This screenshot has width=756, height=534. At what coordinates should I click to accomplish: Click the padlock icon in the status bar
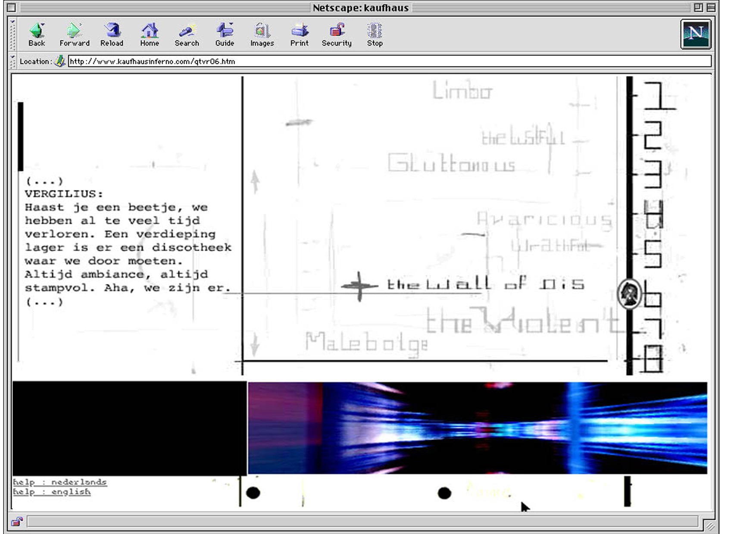[17, 522]
